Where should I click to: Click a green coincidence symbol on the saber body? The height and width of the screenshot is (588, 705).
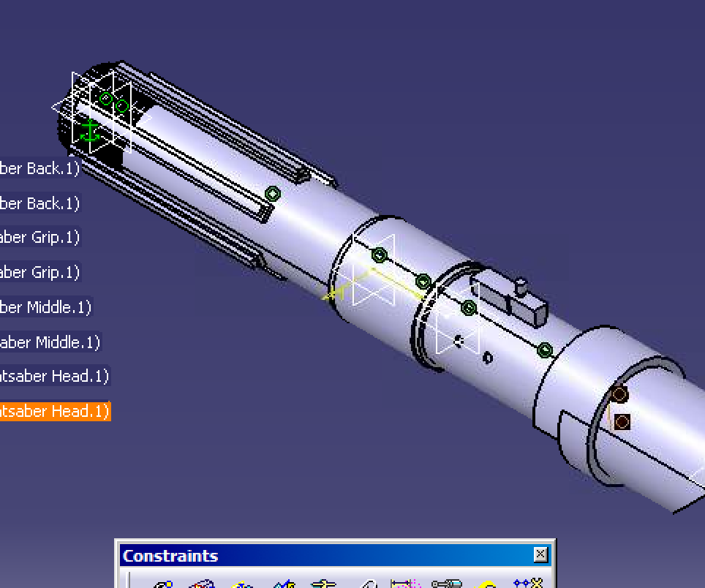tap(378, 255)
